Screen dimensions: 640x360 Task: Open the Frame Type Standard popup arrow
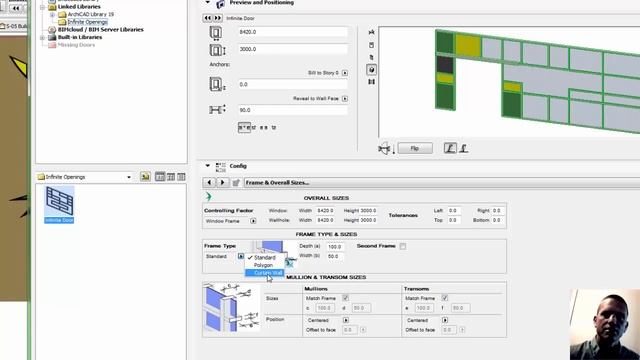point(241,256)
